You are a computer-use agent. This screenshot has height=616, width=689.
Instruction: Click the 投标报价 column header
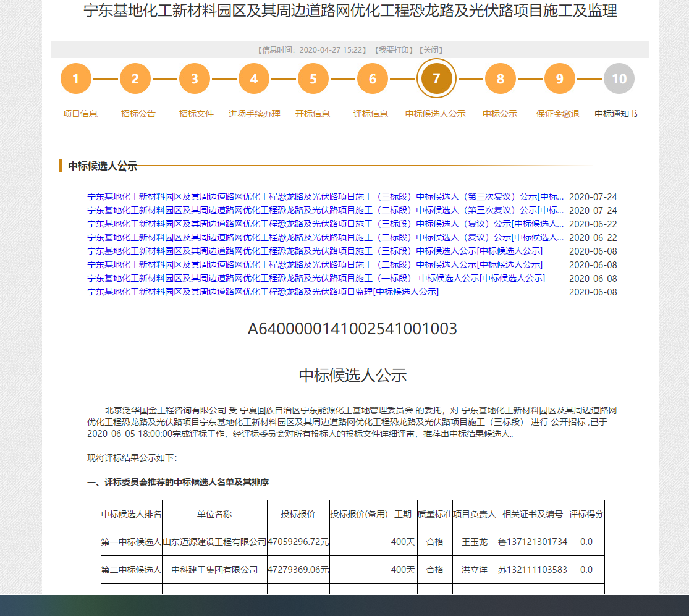click(298, 514)
